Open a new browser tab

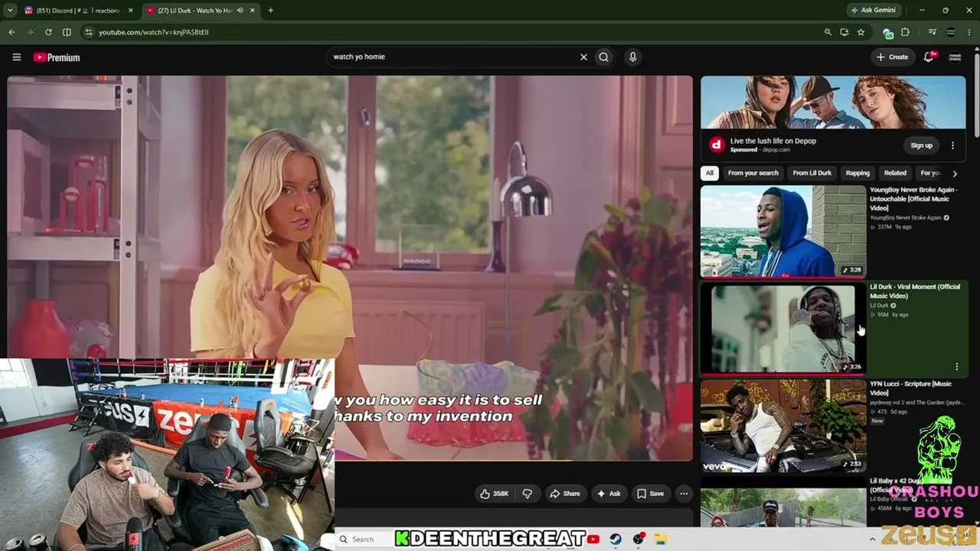click(270, 11)
